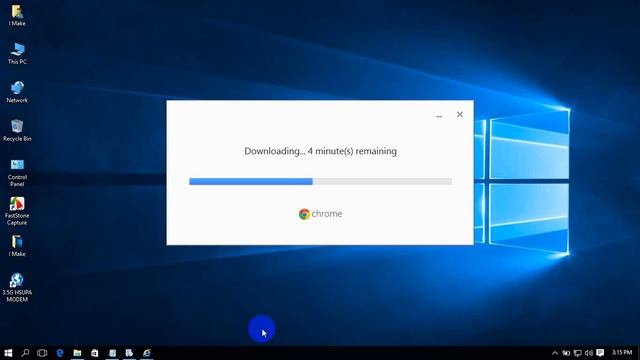Viewport: 640px width, 360px height.
Task: Open Task View on taskbar
Action: coord(42,353)
